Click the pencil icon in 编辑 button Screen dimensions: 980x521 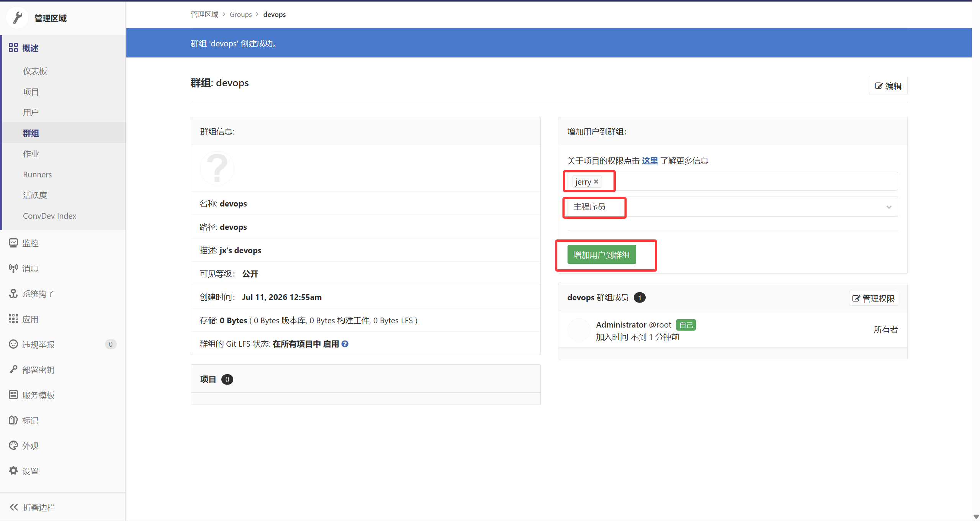click(x=879, y=86)
